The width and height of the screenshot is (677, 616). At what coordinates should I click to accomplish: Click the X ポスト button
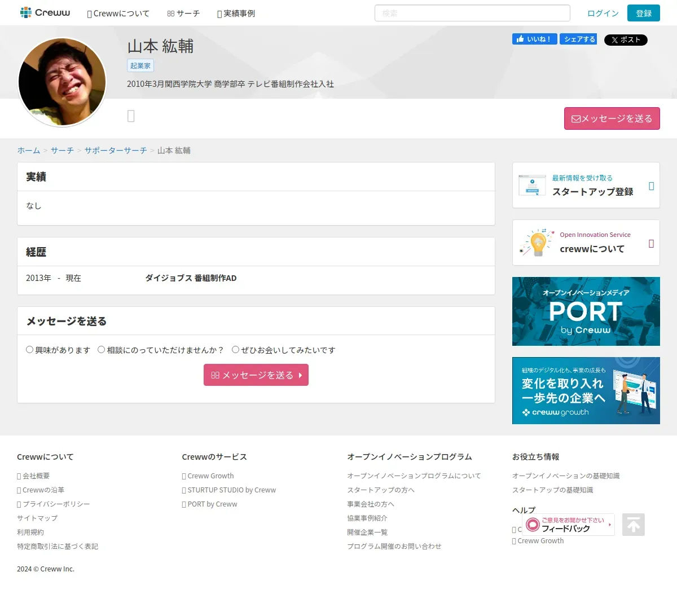pyautogui.click(x=626, y=40)
